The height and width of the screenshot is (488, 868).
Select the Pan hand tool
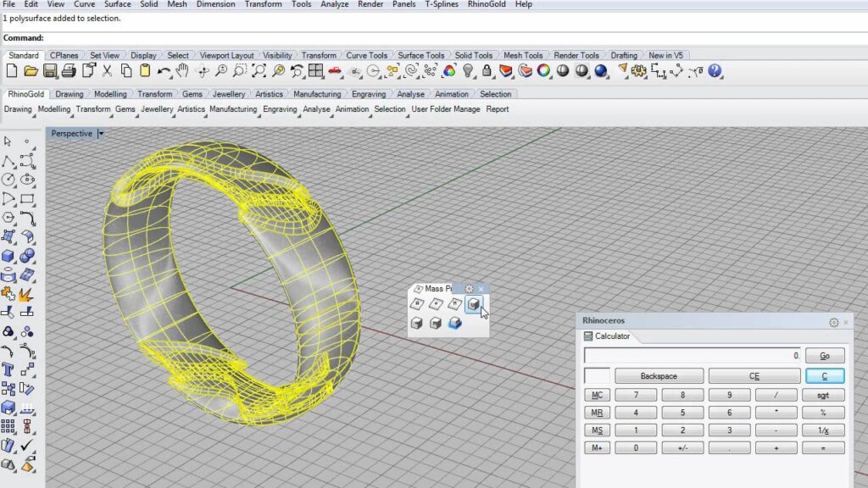point(182,71)
